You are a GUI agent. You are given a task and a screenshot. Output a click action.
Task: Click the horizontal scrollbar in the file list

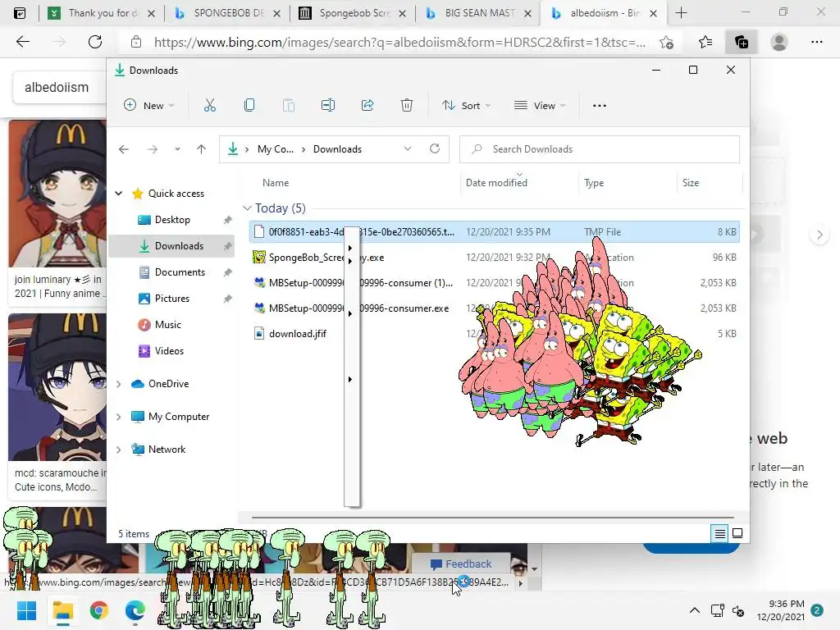[493, 518]
